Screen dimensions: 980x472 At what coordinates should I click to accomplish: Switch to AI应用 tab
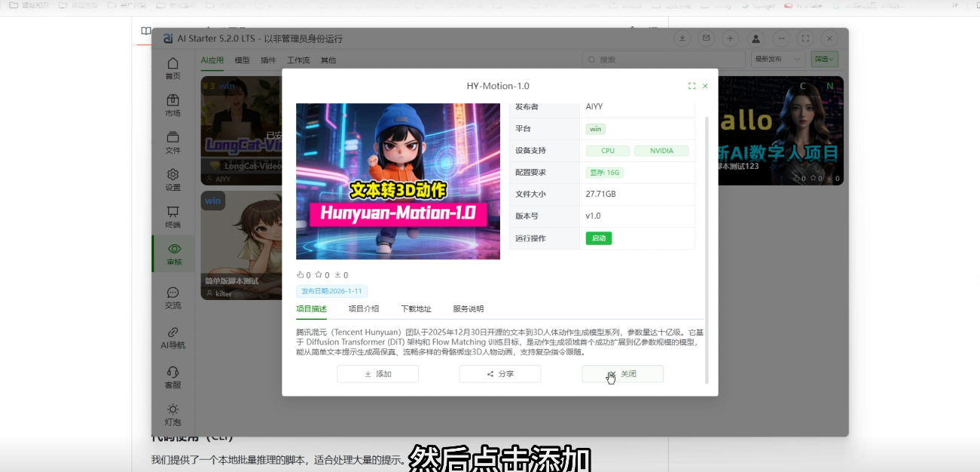tap(212, 60)
